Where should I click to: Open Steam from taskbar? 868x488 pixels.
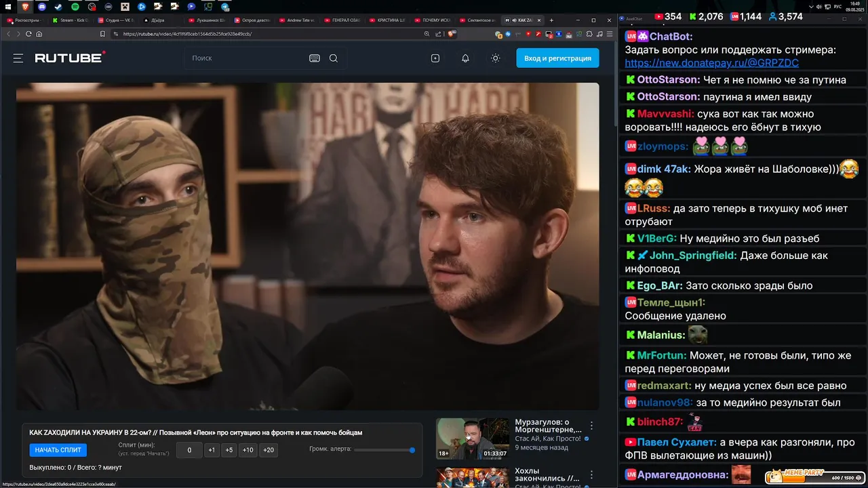[x=58, y=6]
